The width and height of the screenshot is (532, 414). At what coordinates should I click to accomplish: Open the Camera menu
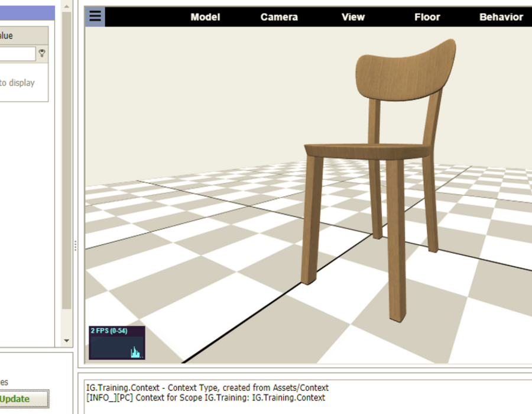pyautogui.click(x=279, y=17)
